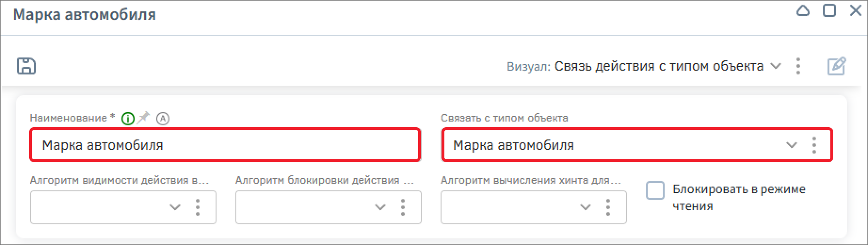Image resolution: width=868 pixels, height=245 pixels.
Task: Expand the Алгоритм видимости действия dropdown
Action: 175,207
